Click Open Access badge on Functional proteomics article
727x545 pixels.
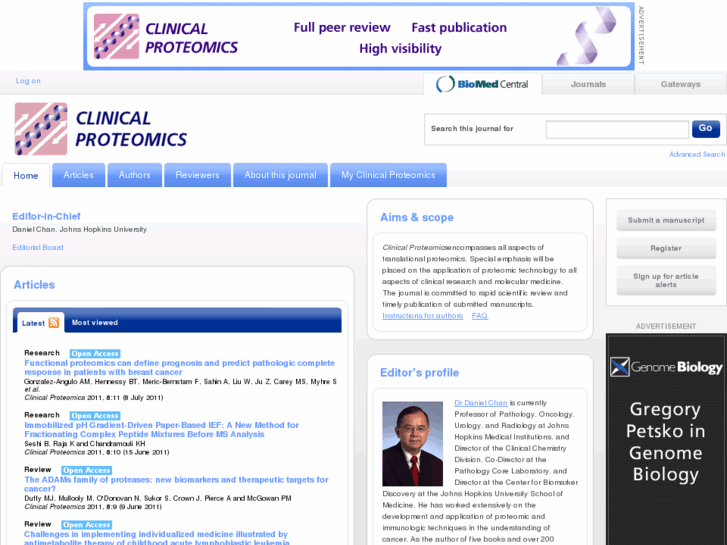coord(95,353)
